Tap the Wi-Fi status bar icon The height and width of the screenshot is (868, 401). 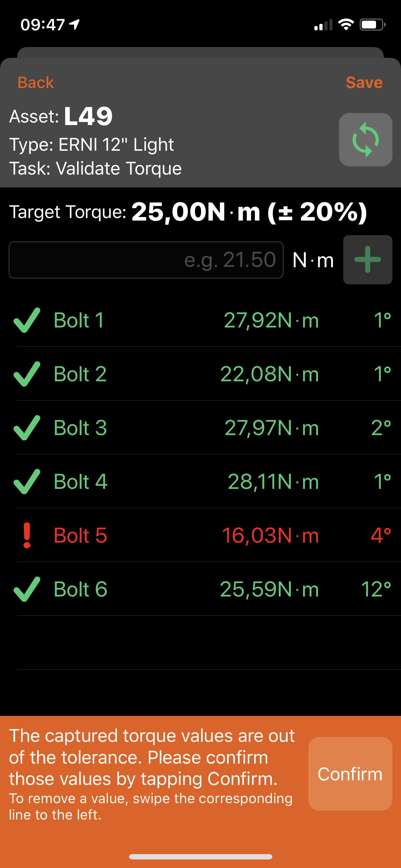tap(346, 25)
